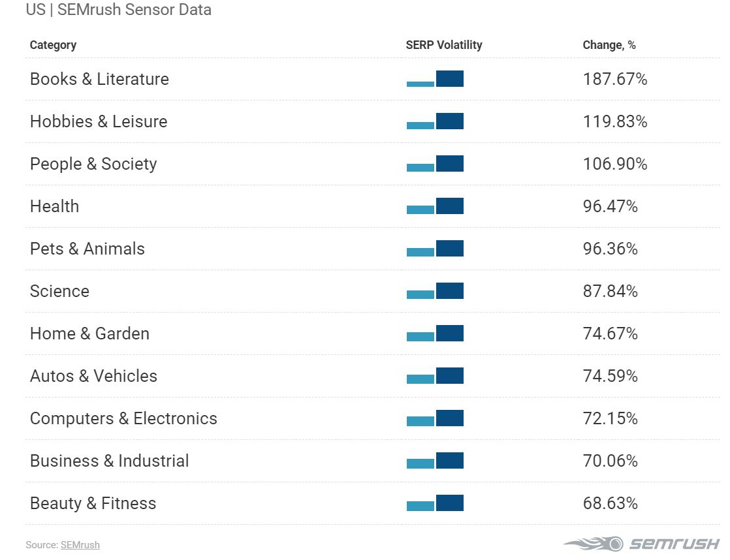Screen dimensions: 730x560
Task: Click the Computers & Electronics category label
Action: [x=123, y=418]
